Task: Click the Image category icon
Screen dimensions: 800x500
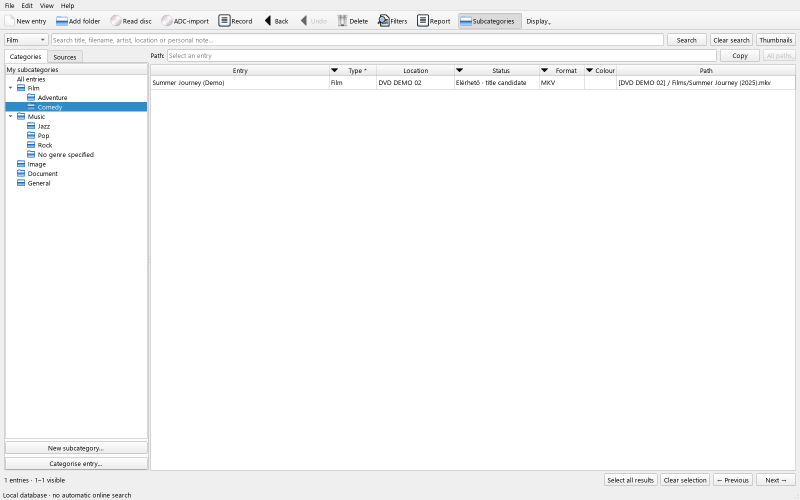Action: pyautogui.click(x=21, y=164)
